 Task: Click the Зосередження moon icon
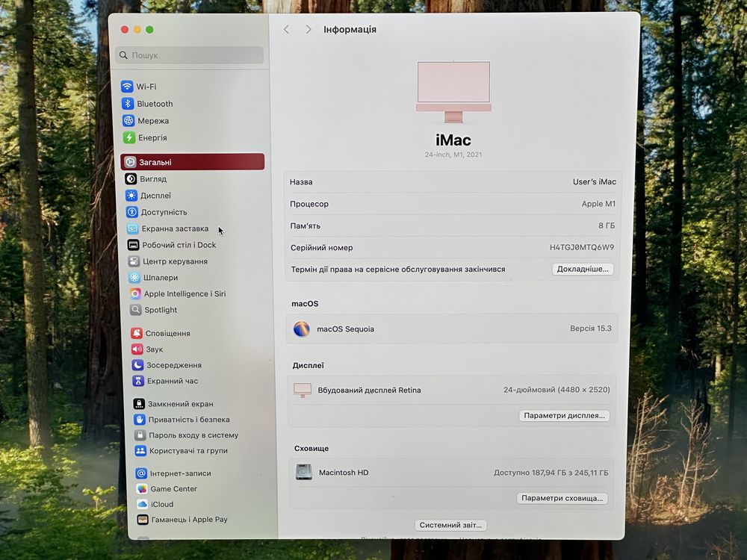tap(137, 365)
